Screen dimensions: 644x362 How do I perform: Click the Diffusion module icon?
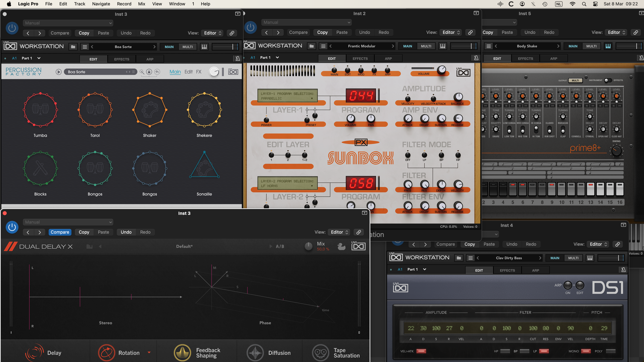(x=255, y=352)
